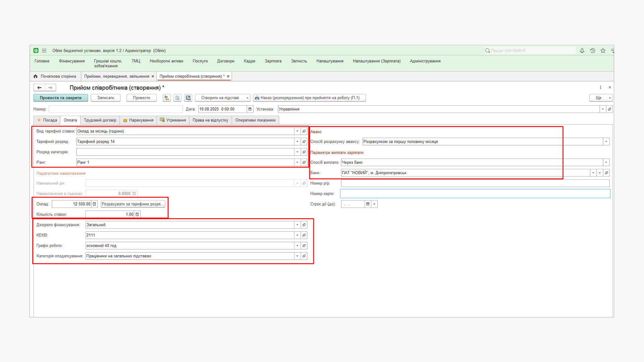644x362 pixels.
Task: Open calendar for Строк дії (до) field
Action: click(x=368, y=204)
